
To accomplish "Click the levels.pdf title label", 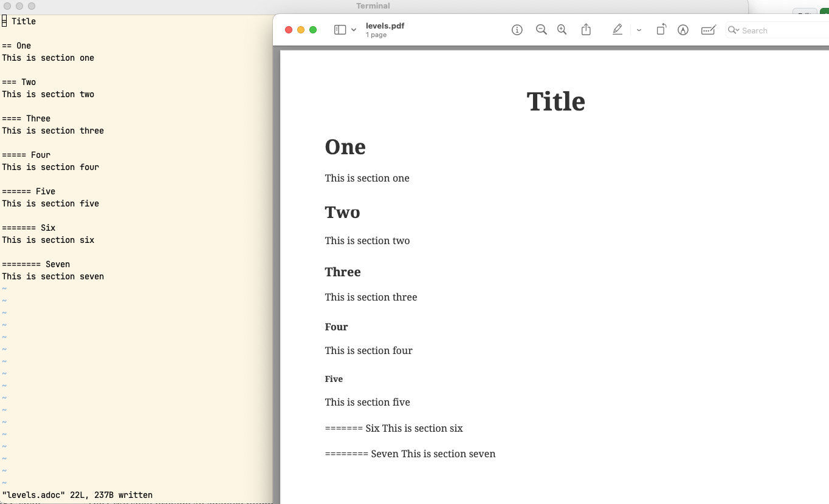I will (x=385, y=26).
